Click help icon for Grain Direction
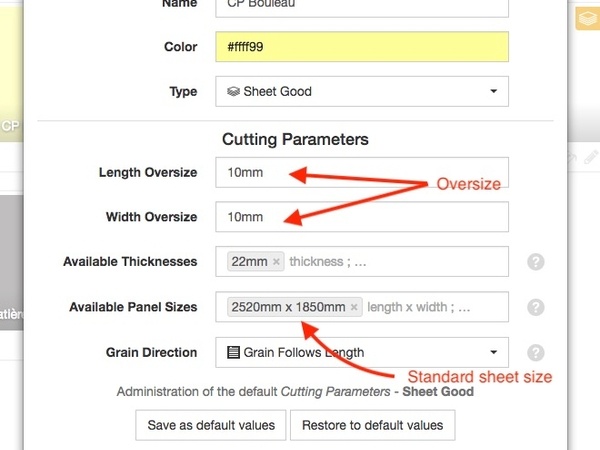600x450 pixels. point(536,353)
